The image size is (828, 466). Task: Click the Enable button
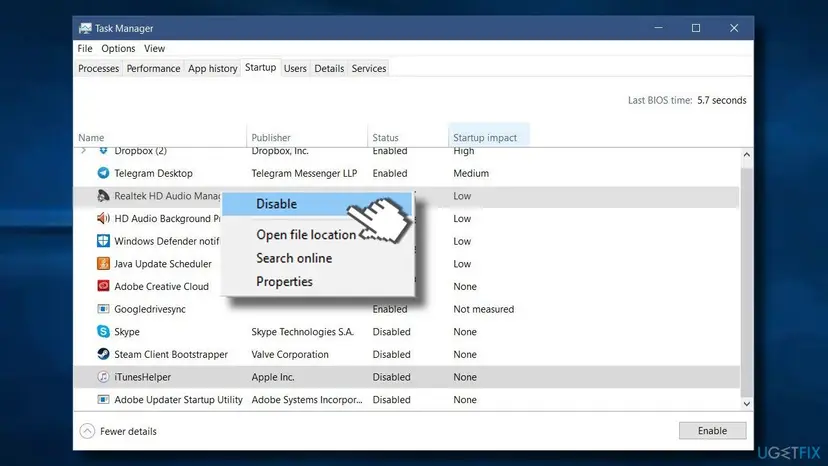[712, 431]
